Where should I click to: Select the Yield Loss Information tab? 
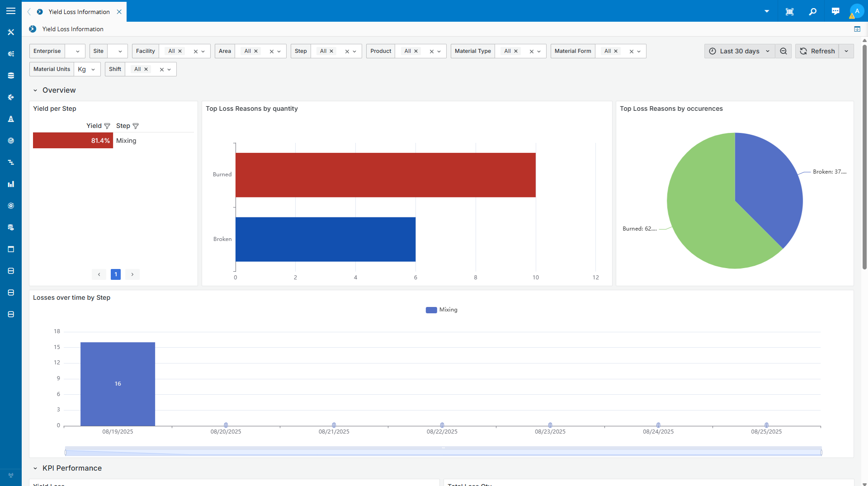[79, 12]
